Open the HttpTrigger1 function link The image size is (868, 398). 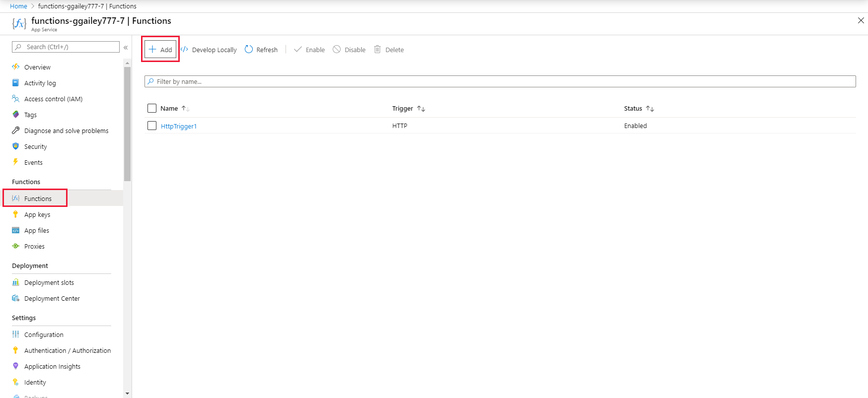(x=179, y=126)
